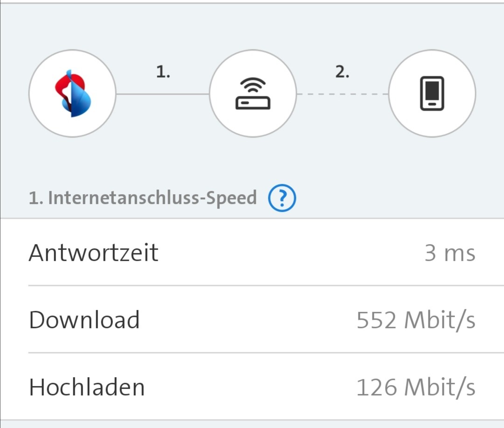Click the step "1." connection label
The image size is (504, 428).
[x=163, y=72]
